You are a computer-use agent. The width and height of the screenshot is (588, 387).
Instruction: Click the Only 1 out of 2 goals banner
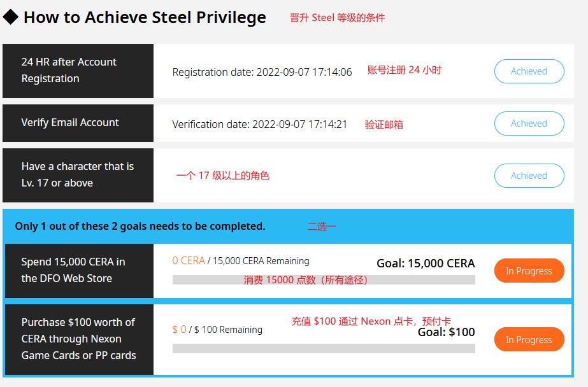288,227
